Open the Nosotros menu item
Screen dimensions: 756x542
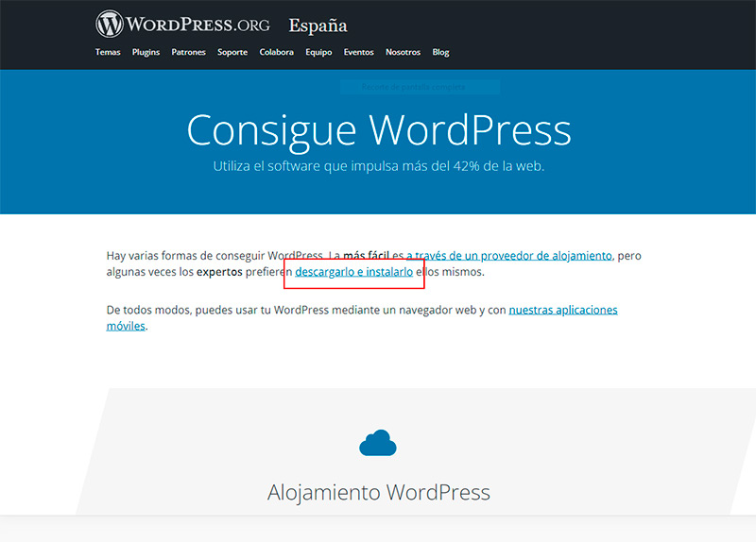[x=403, y=52]
